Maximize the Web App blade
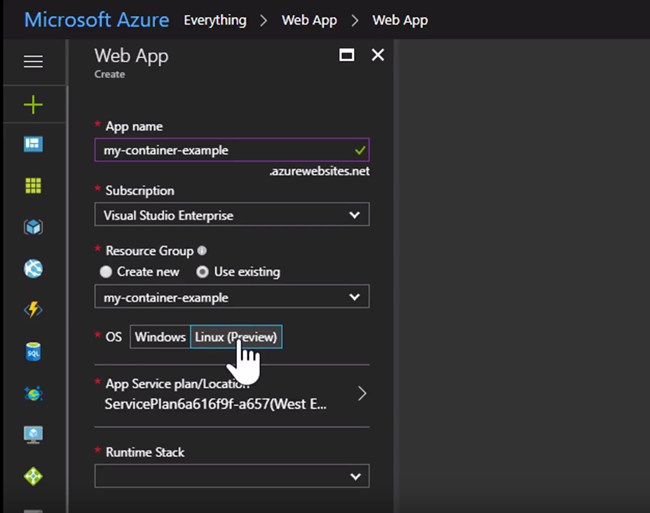Screen dimensions: 650x513 [347, 55]
